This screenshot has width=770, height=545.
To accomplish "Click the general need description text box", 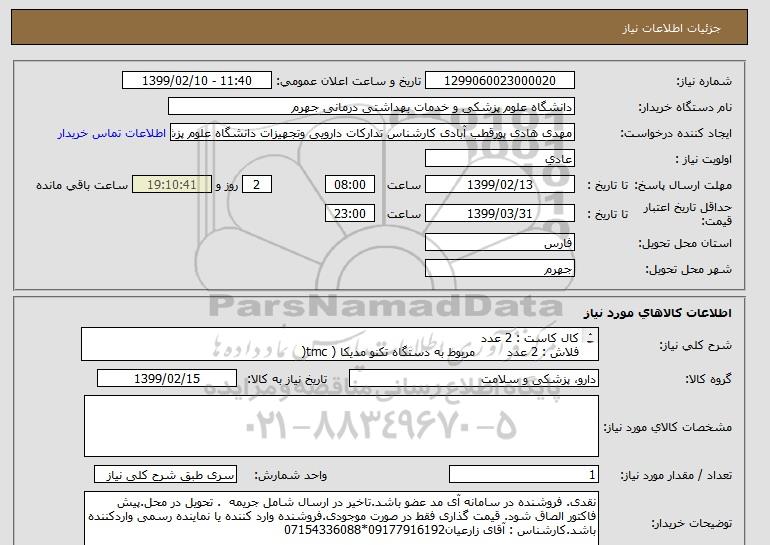I will pos(340,344).
